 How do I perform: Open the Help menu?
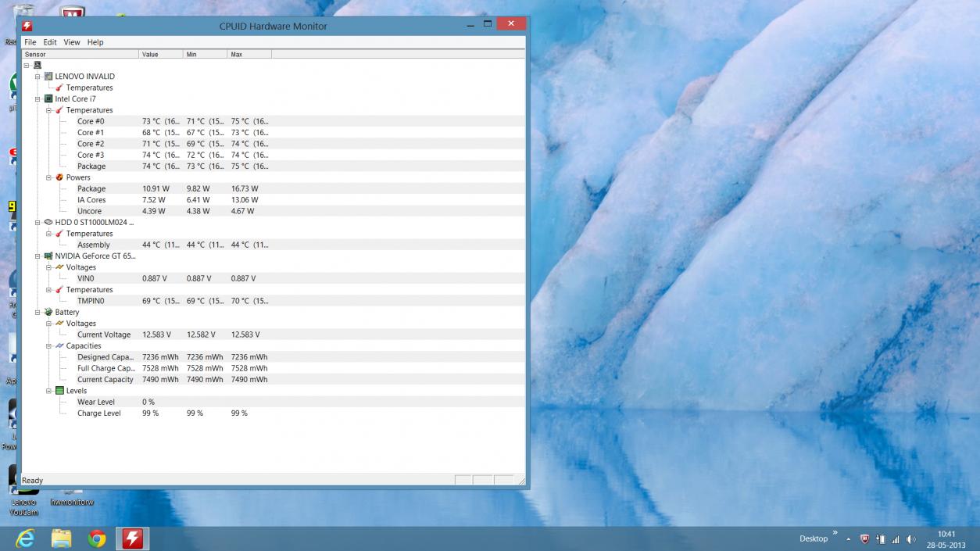coord(95,42)
